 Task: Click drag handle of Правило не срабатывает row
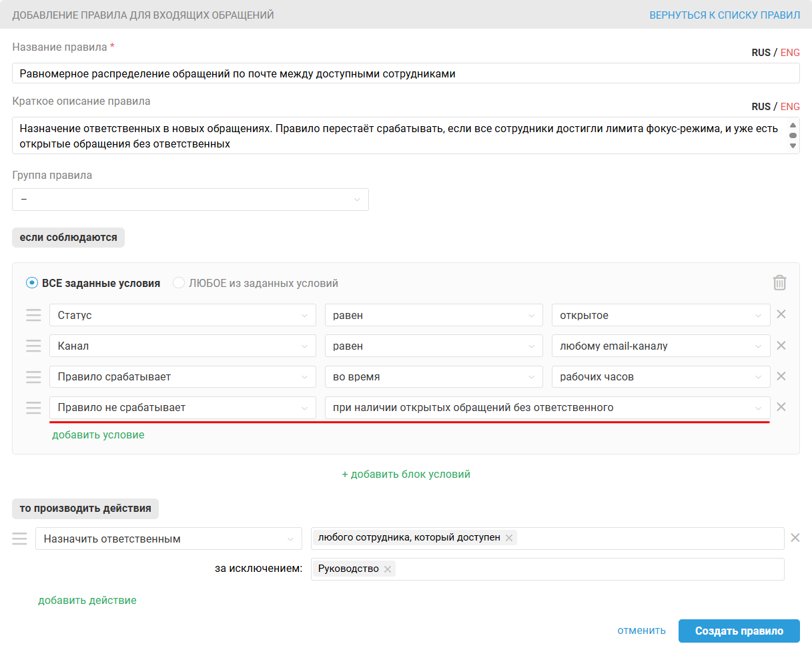click(33, 407)
